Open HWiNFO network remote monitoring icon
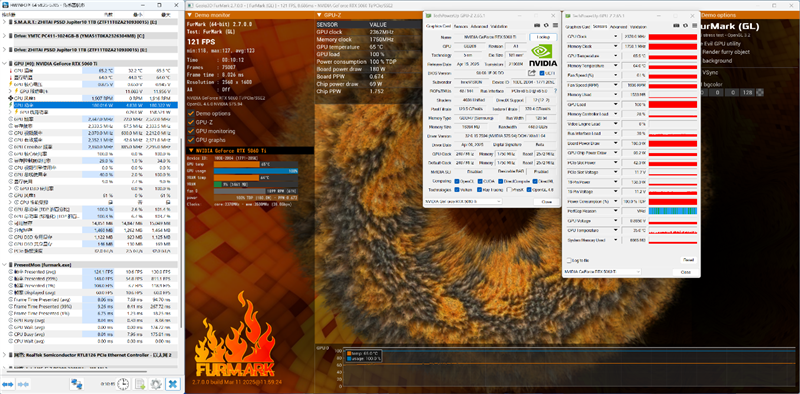Image resolution: width=800 pixels, height=394 pixels. coord(77,383)
